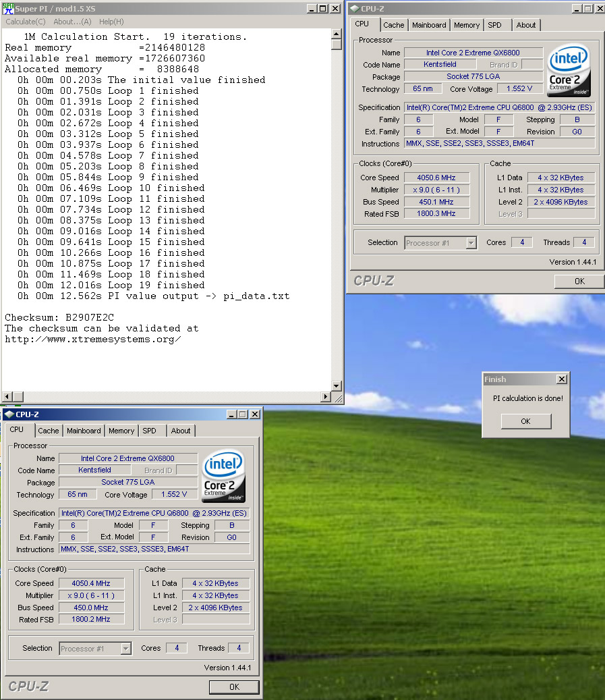Viewport: 605px width, 700px height.
Task: Click Revision G0 value in upper CPU-Z
Action: pos(577,132)
